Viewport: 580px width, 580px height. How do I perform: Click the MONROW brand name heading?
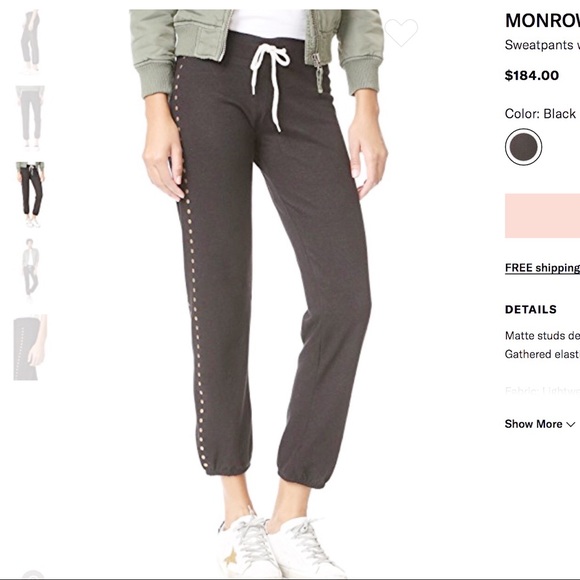pyautogui.click(x=542, y=21)
